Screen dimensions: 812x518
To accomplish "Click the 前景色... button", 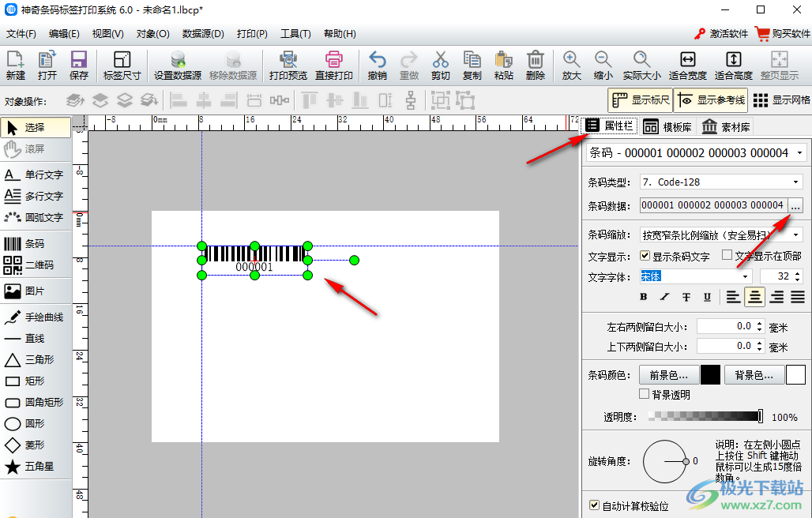I will click(668, 375).
